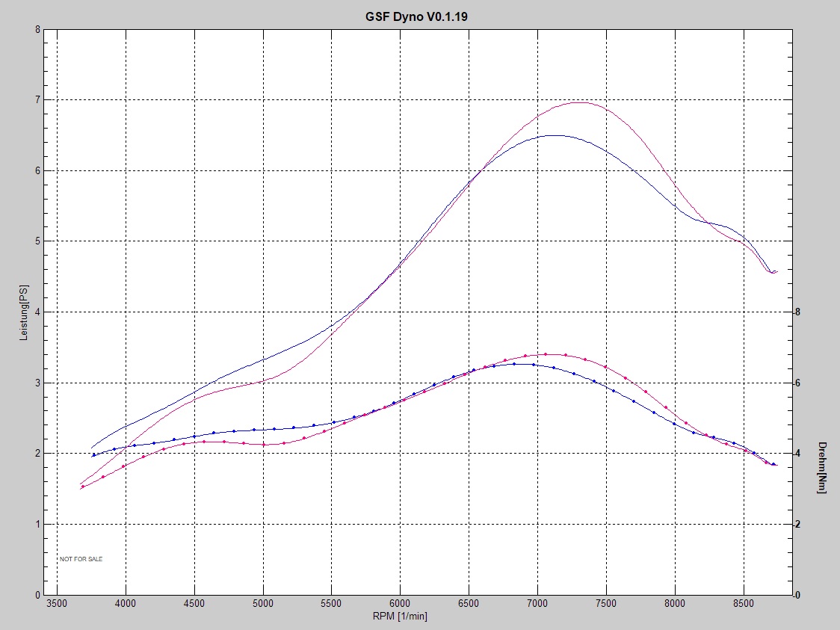Click the 8500 tick label on the RPM axis
Image resolution: width=840 pixels, height=630 pixels.
pos(744,602)
